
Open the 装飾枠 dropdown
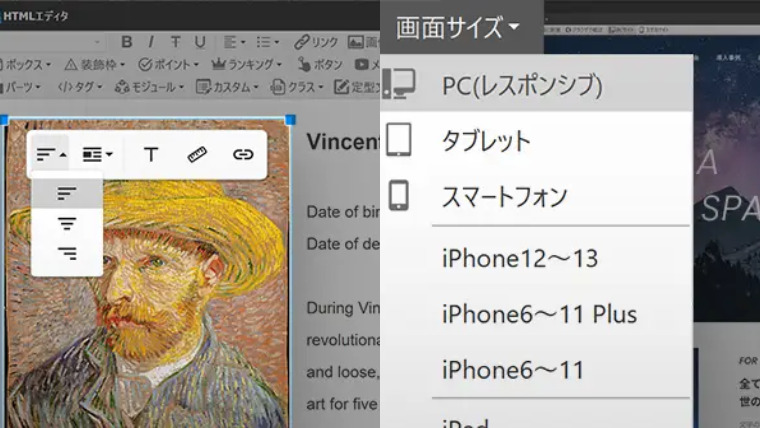95,64
